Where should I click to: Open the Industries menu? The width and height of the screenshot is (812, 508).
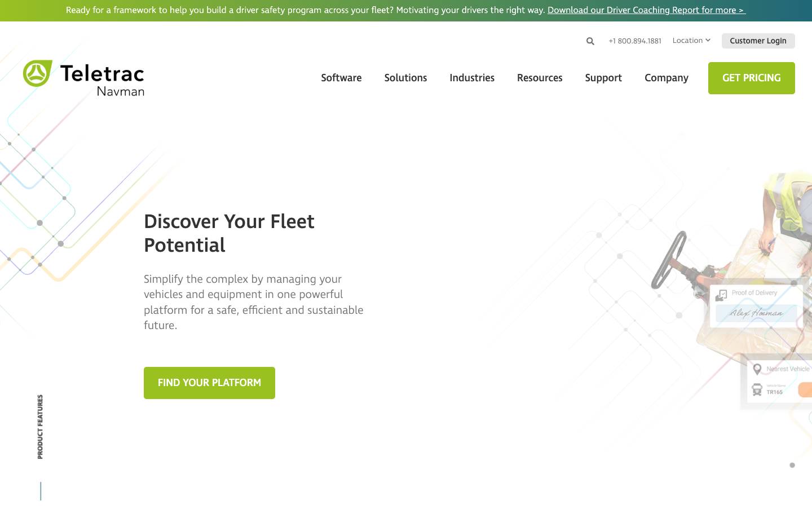(472, 78)
